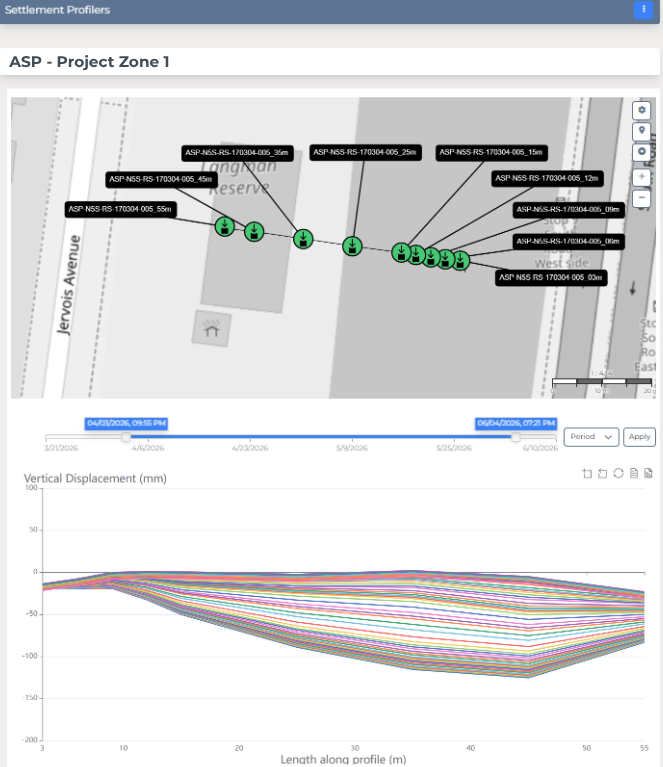Click Length along profile (m) axis label
The width and height of the screenshot is (663, 767).
point(343,760)
